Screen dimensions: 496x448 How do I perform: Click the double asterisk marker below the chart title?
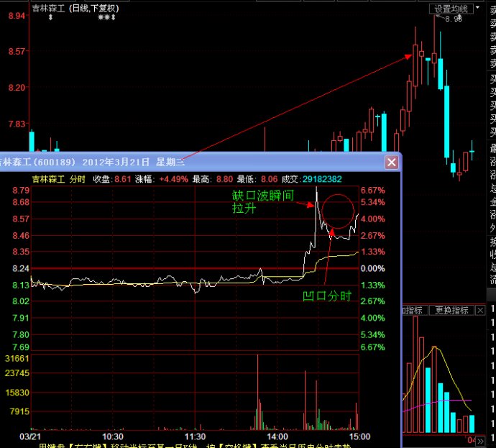(104, 17)
